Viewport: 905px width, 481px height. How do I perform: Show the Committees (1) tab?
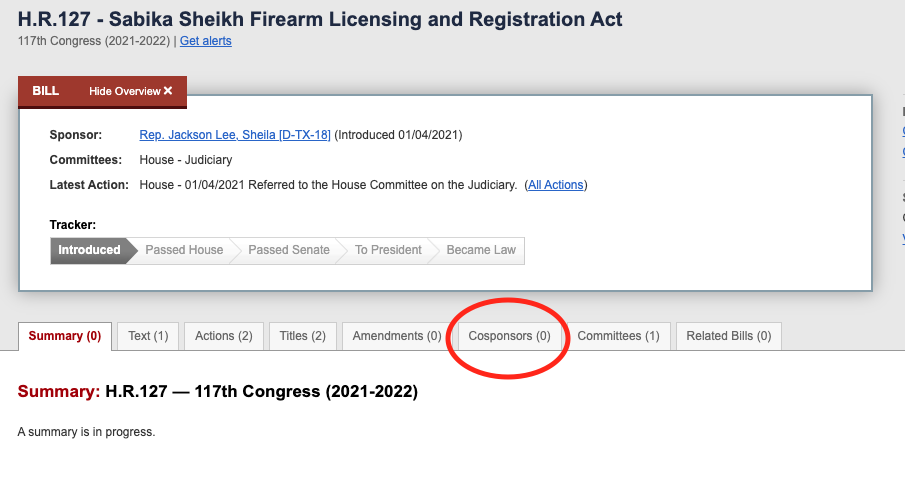618,336
